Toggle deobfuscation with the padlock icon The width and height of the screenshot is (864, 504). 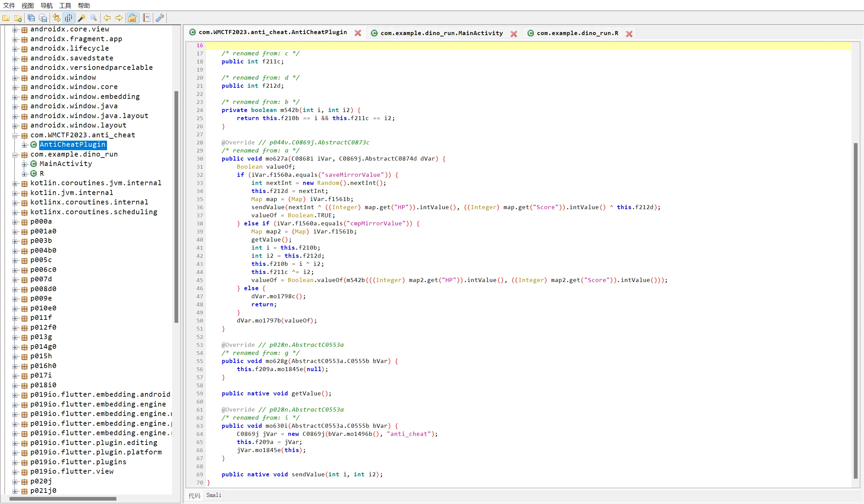pos(132,18)
